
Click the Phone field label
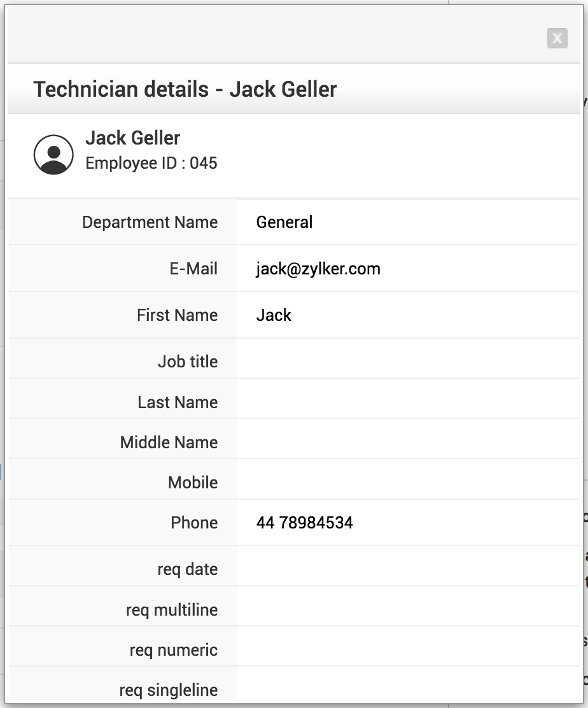click(x=194, y=523)
